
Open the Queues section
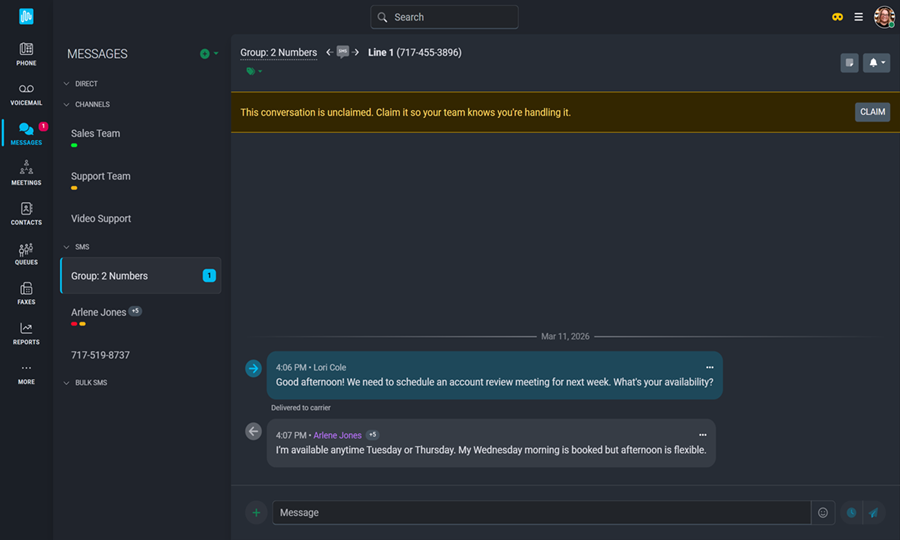pos(26,253)
